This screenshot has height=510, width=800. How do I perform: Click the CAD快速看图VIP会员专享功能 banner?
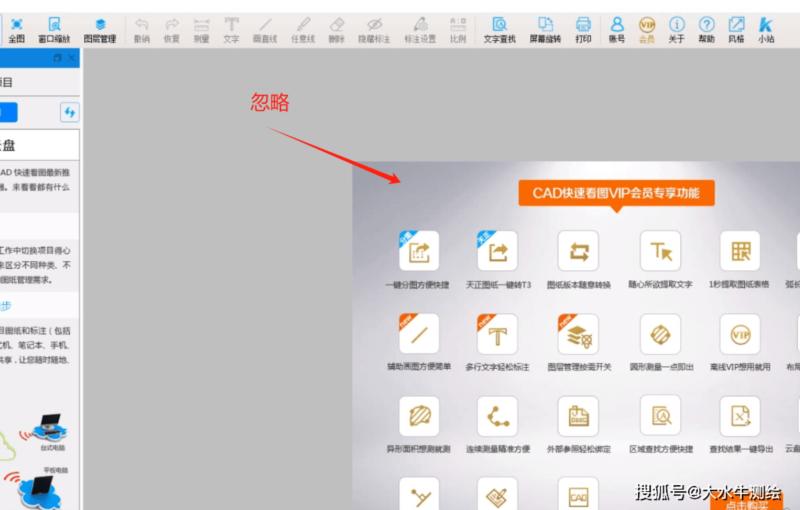616,193
